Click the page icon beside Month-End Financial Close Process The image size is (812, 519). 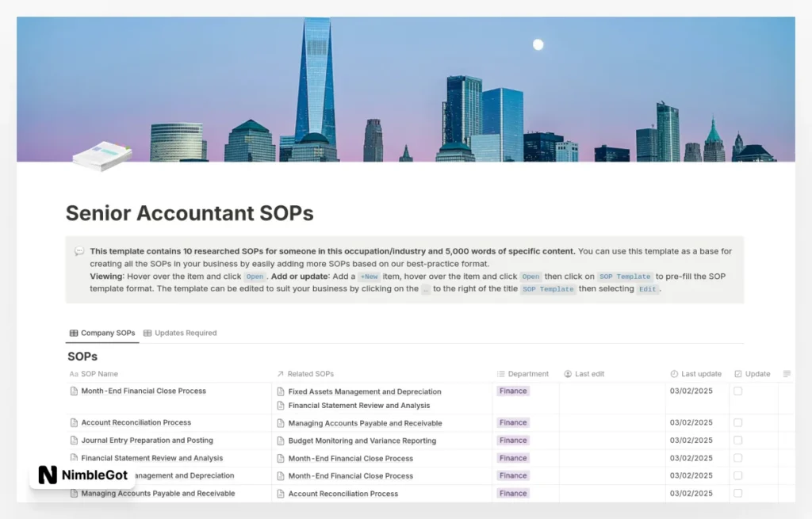pos(73,391)
